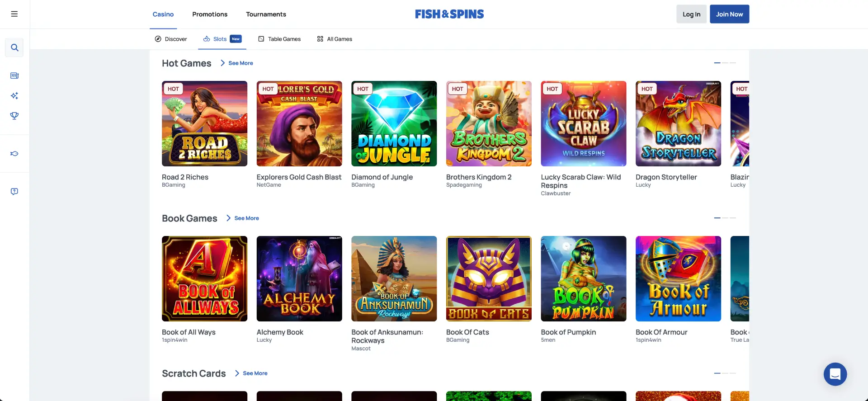Click the Mascot provider label
Screen dimensions: 868x401
tap(361, 349)
